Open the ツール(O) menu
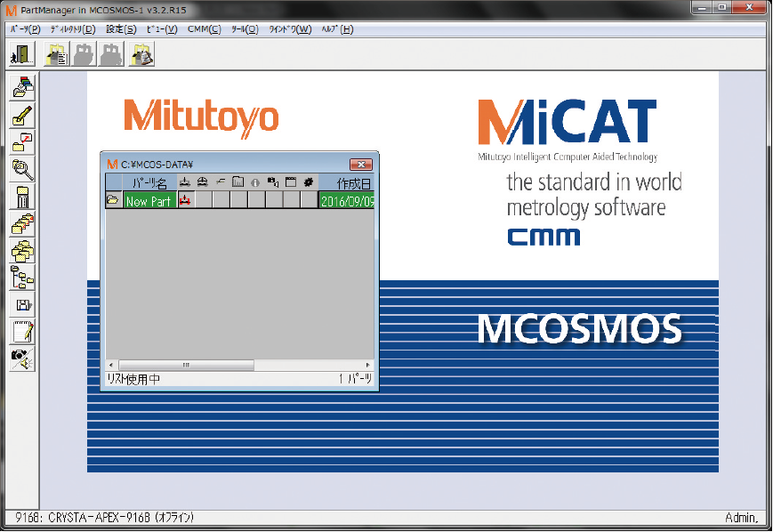 tap(245, 29)
